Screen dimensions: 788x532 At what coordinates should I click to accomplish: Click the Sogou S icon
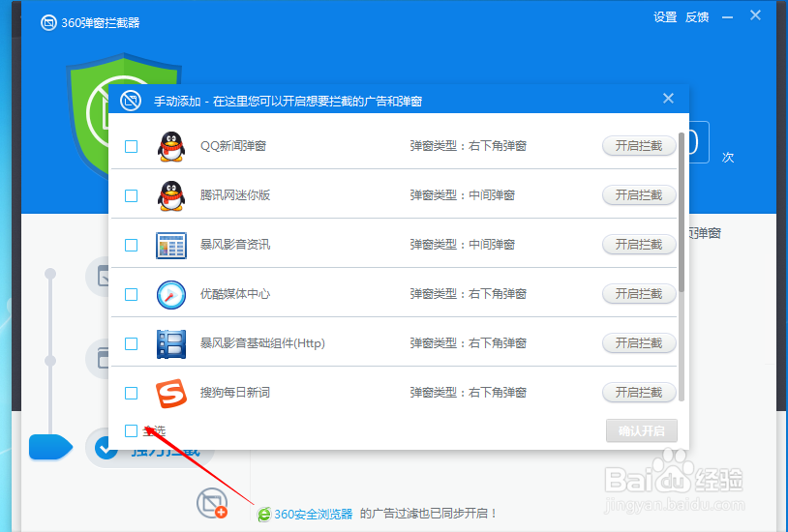171,394
